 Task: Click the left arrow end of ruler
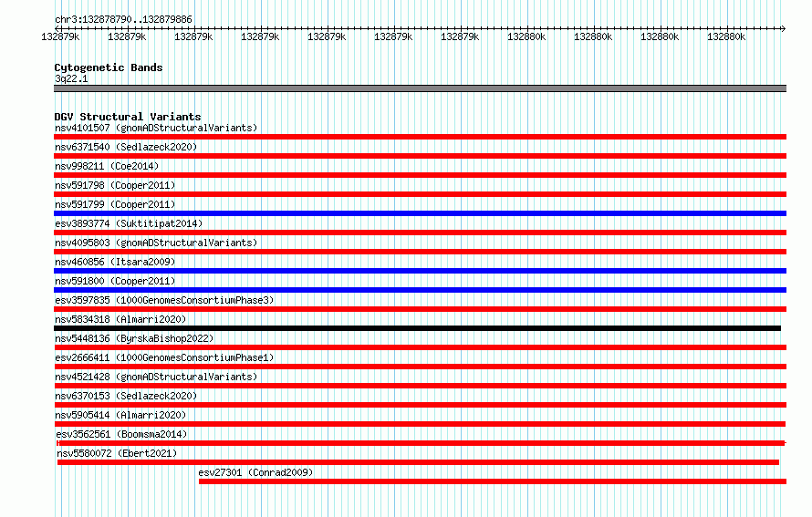click(57, 28)
